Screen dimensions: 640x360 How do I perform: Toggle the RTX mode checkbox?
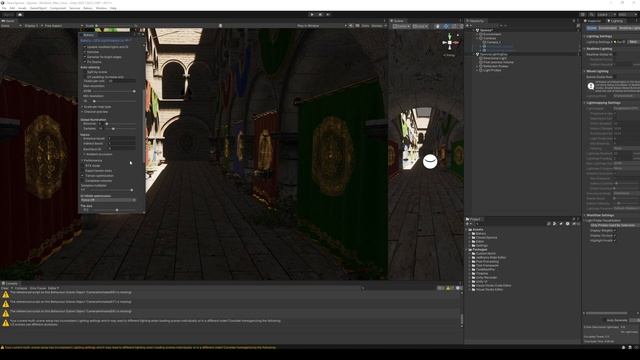pos(83,166)
